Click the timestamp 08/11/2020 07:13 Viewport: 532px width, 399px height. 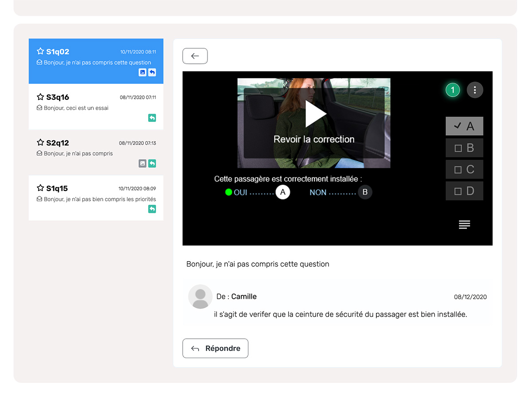click(137, 143)
